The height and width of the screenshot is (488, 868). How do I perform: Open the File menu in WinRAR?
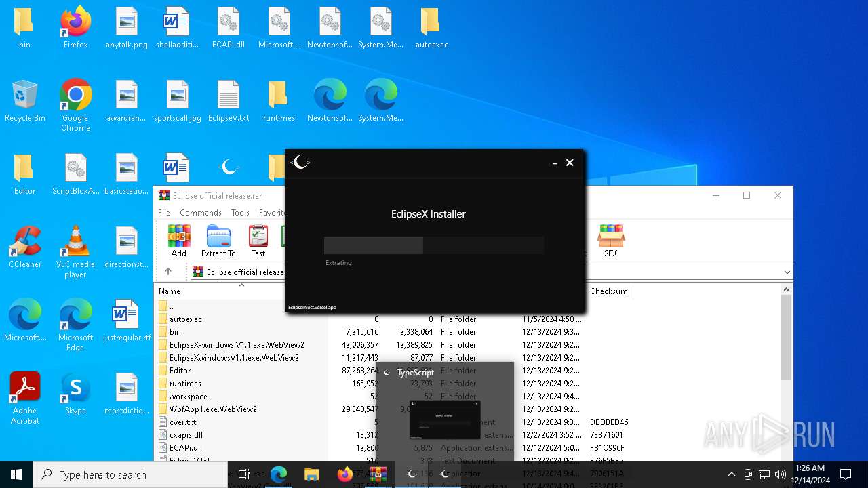pyautogui.click(x=164, y=213)
